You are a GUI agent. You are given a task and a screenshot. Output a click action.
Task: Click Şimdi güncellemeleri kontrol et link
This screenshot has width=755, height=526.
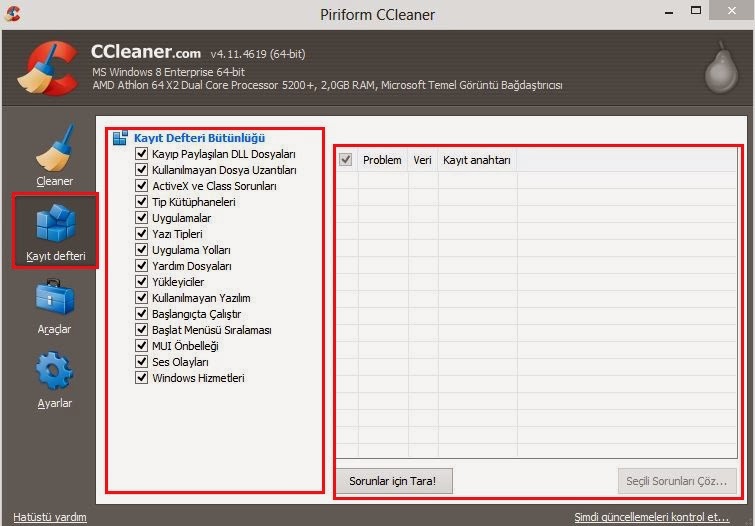(x=651, y=517)
